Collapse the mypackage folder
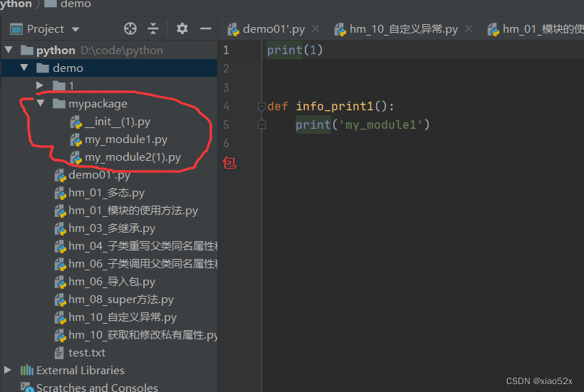This screenshot has height=392, width=584. 41,104
